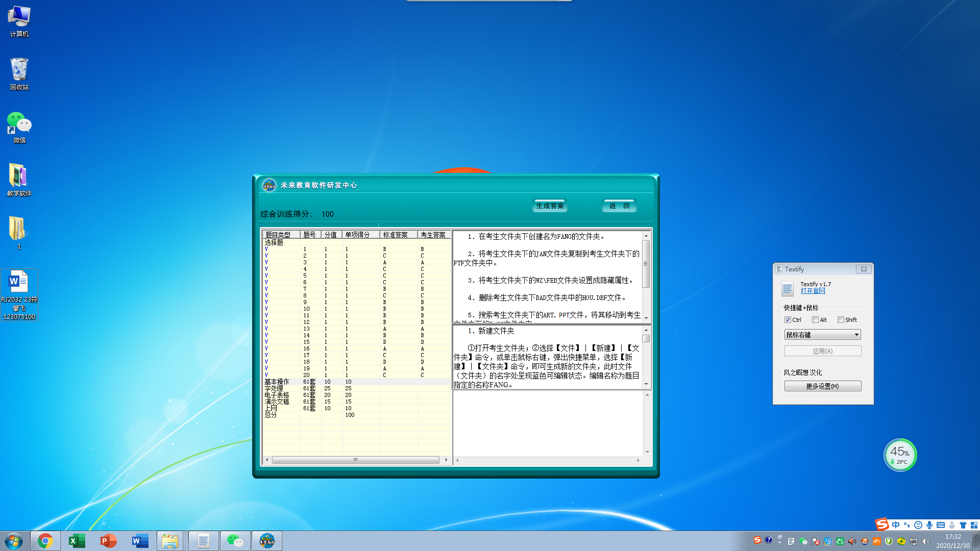Enable the Shift checkbox in Textify
Image resolution: width=980 pixels, height=551 pixels.
[x=841, y=320]
